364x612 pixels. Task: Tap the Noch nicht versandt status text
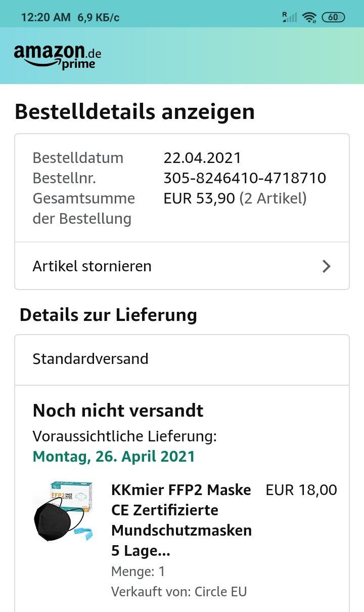[118, 411]
